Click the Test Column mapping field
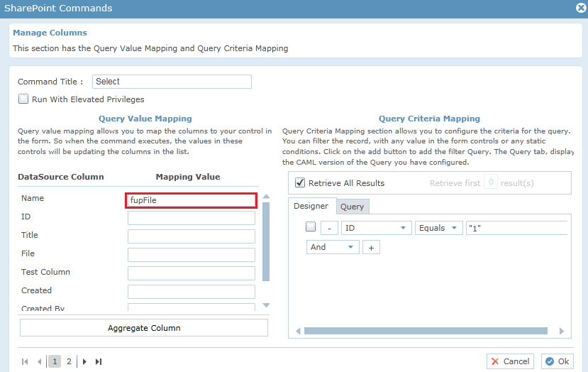 (192, 273)
